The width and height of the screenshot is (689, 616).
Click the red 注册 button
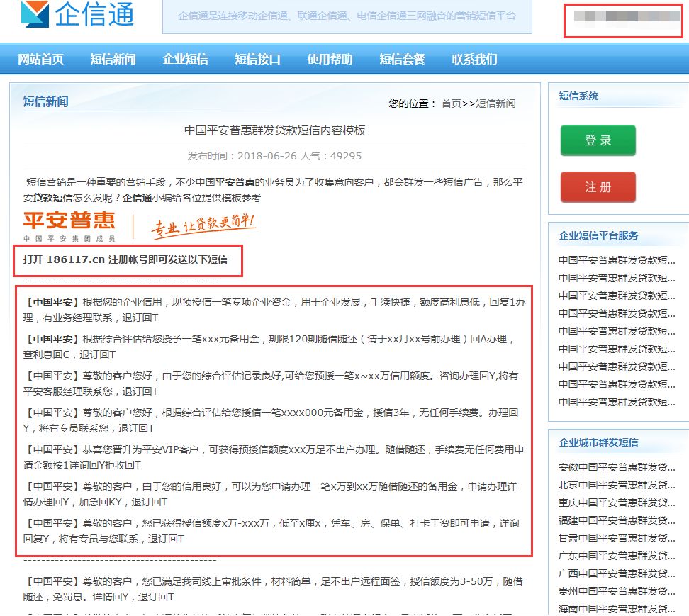(598, 187)
